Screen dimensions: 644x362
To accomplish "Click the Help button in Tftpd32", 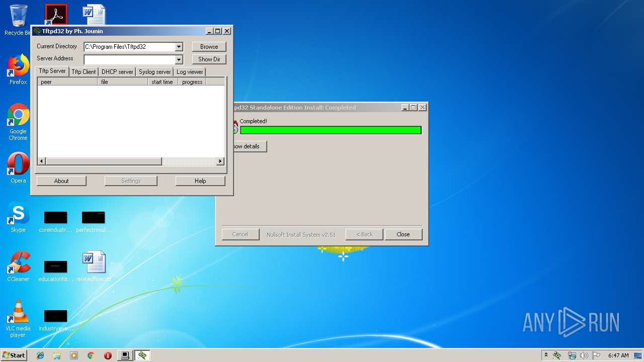I will 200,181.
